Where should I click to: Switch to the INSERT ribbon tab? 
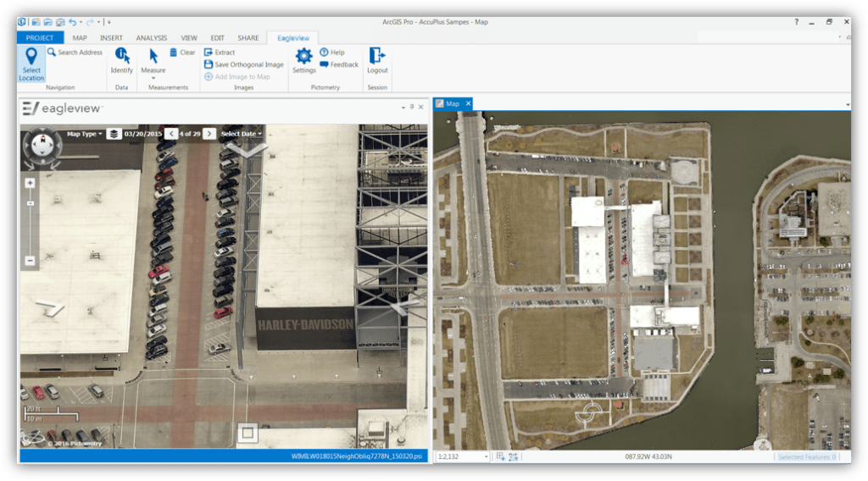coord(111,37)
